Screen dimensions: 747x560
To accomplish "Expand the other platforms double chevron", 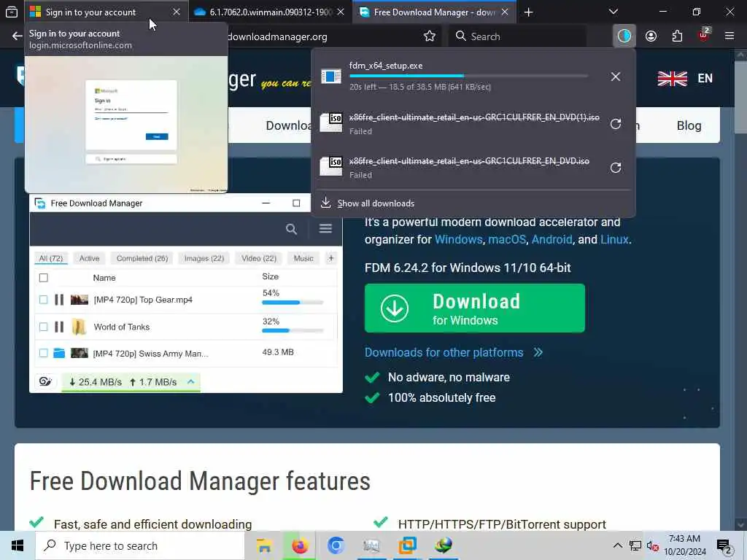I will tap(538, 352).
